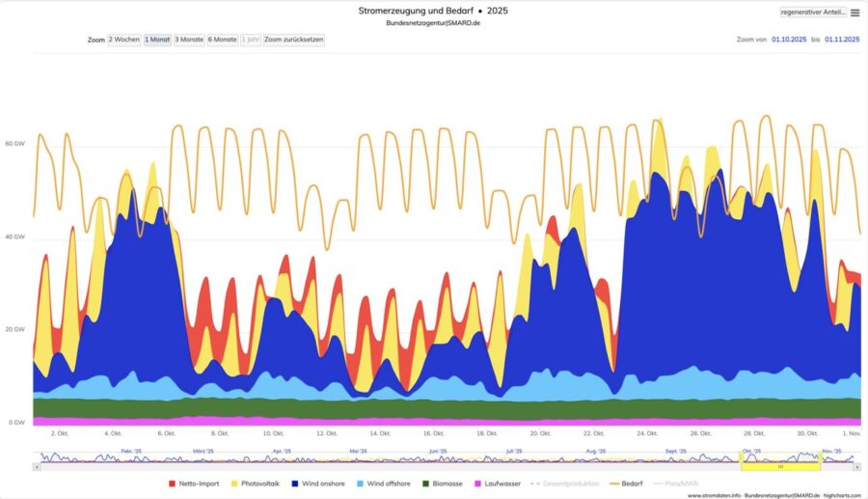Screen dimensions: 868x499
Task: Select the 2 Wochen zoom range
Action: (x=123, y=40)
